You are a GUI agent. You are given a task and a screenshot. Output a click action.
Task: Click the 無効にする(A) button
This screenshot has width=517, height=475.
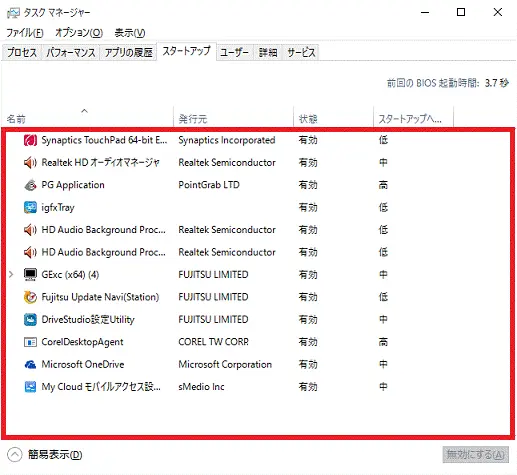point(475,455)
